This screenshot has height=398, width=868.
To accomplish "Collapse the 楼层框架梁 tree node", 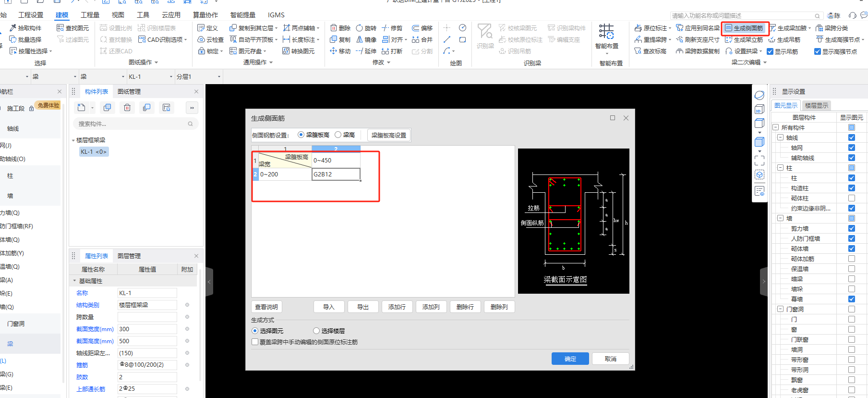I will point(73,140).
